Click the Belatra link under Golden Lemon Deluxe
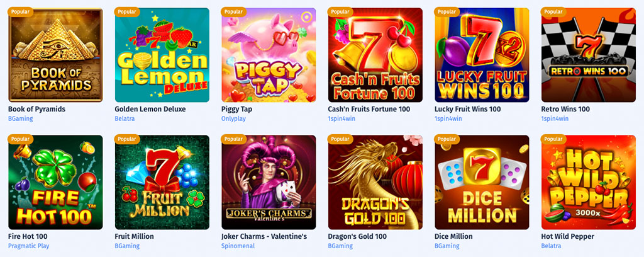 coord(125,119)
